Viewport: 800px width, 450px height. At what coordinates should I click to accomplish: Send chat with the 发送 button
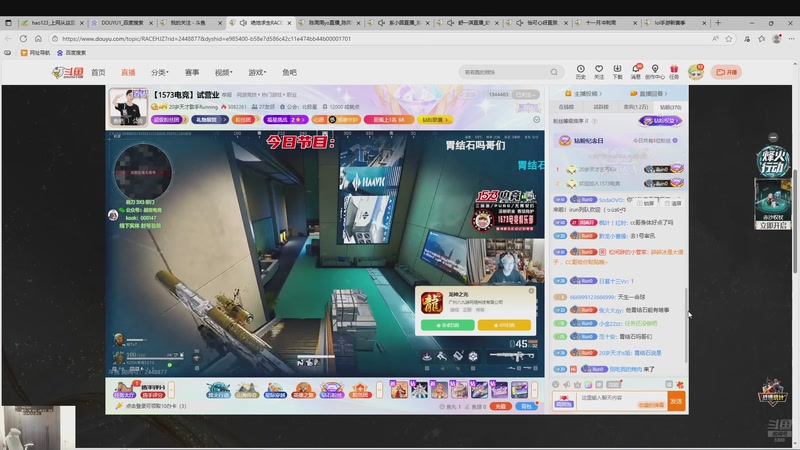point(677,401)
